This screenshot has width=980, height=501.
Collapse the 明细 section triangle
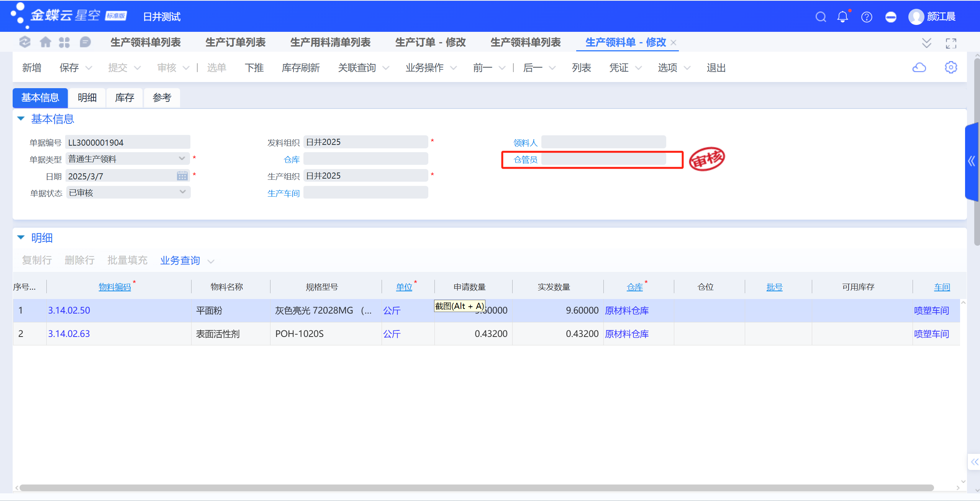pyautogui.click(x=21, y=237)
